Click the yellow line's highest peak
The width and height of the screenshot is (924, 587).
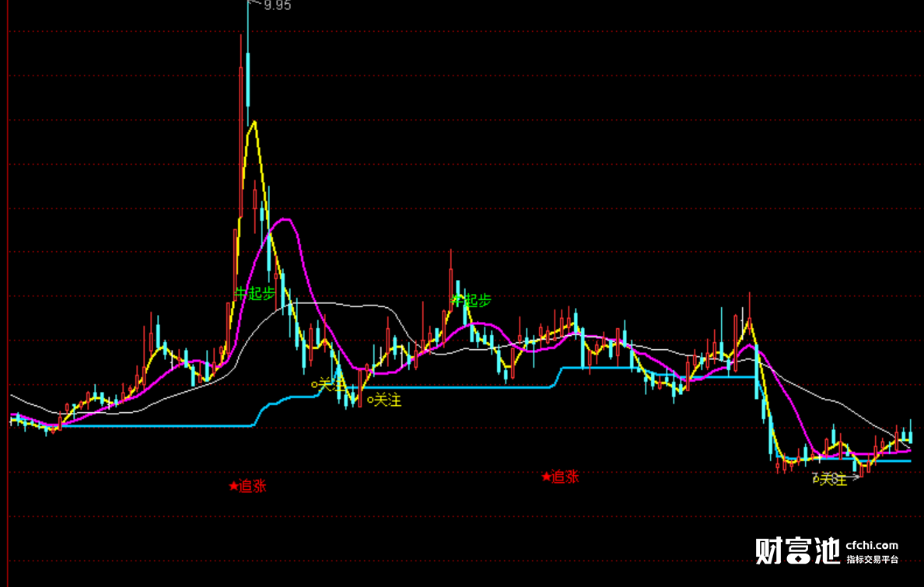[254, 122]
